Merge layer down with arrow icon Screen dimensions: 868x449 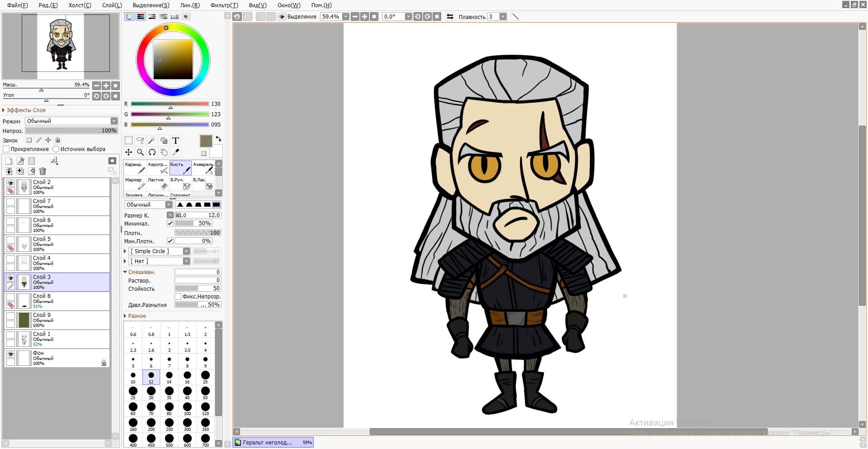click(9, 171)
